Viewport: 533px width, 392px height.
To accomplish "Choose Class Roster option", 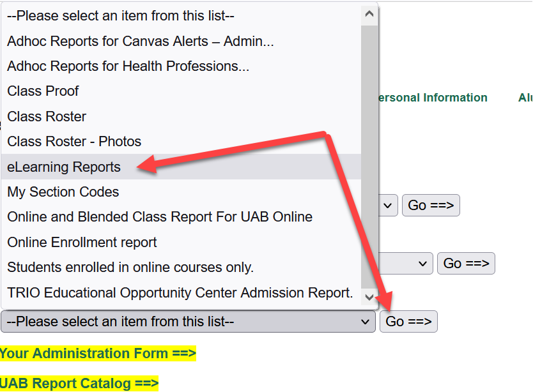I will tap(47, 117).
